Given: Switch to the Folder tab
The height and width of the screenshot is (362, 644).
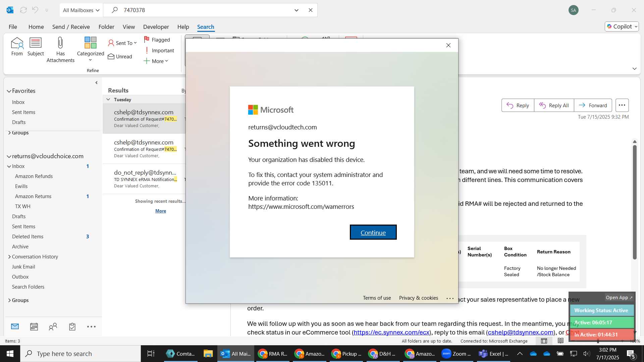Looking at the screenshot, I should pos(106,27).
